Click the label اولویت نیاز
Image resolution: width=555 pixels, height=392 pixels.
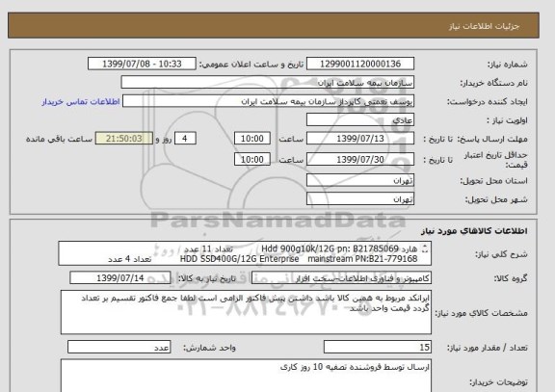pyautogui.click(x=507, y=120)
